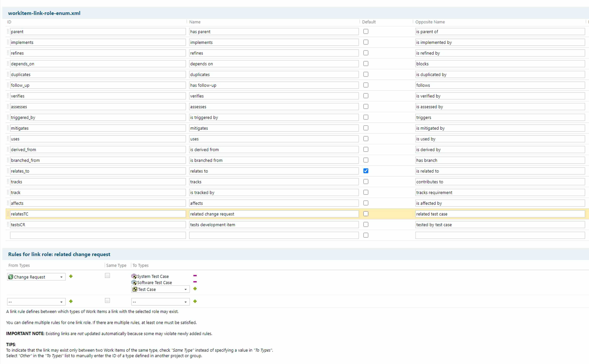Click the Opposite Name column header
The height and width of the screenshot is (364, 589).
(x=430, y=22)
